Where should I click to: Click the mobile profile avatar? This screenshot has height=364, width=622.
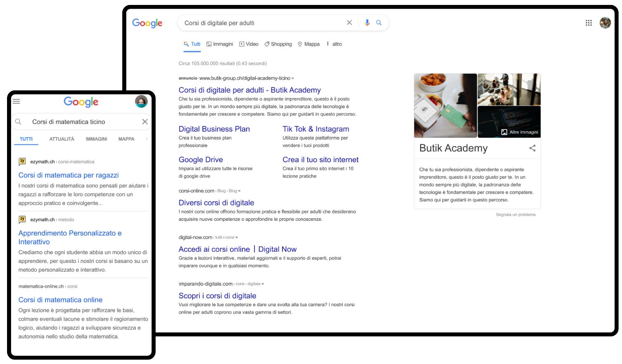pos(141,101)
